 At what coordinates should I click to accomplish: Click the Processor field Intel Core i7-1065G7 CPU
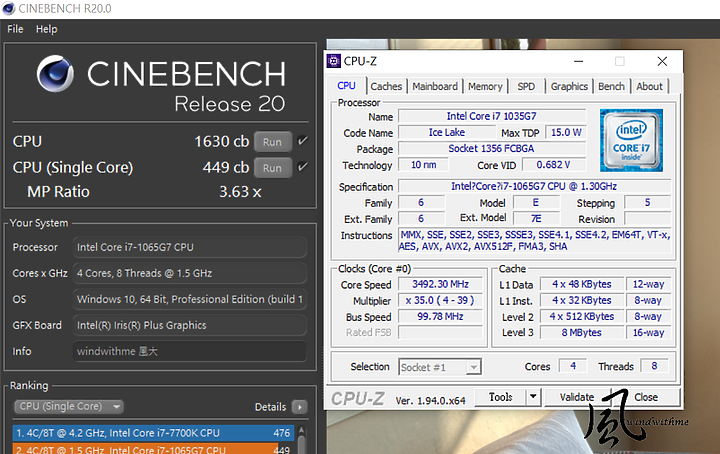[x=189, y=247]
